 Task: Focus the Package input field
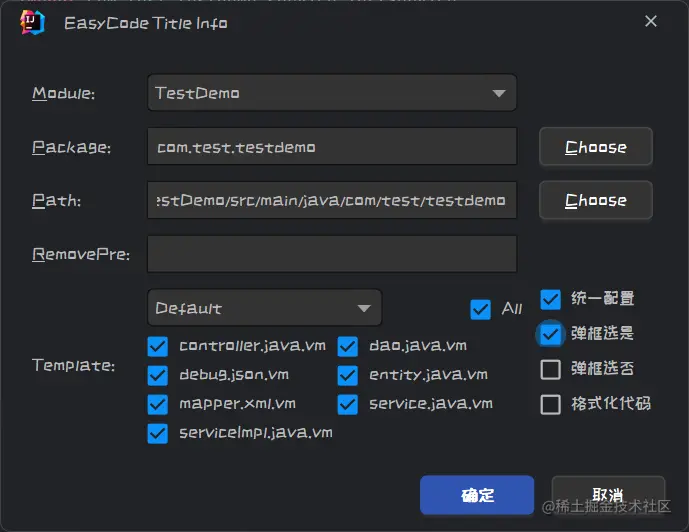point(332,147)
